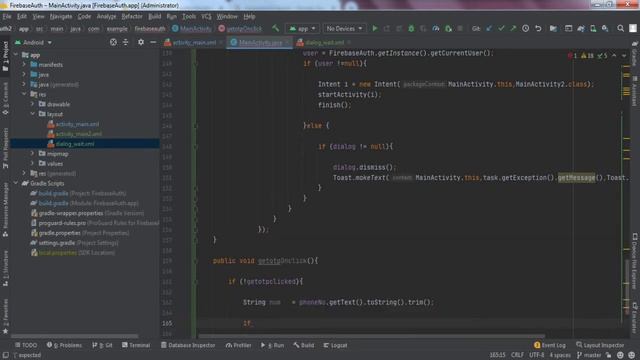
Task: Click the CRLF line separator in status bar
Action: point(517,355)
